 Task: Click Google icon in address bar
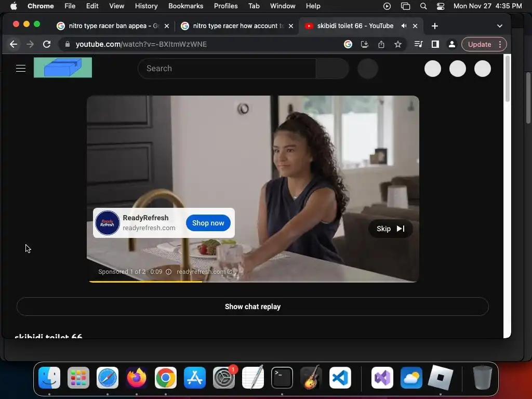[x=348, y=45]
